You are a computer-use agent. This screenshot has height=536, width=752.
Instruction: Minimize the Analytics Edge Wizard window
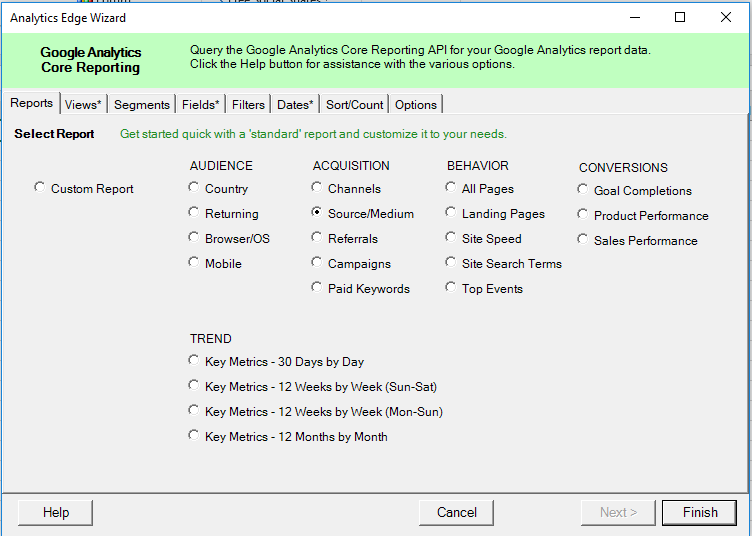point(635,18)
